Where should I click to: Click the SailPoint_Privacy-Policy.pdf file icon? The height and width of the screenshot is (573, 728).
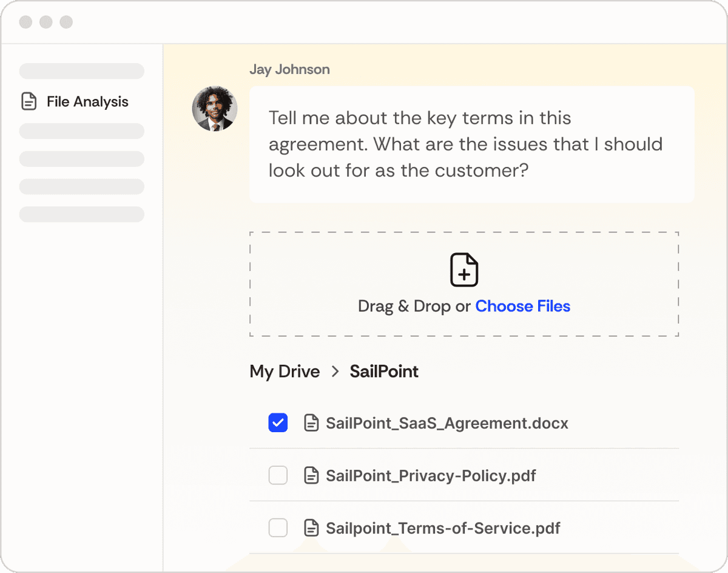(x=311, y=475)
